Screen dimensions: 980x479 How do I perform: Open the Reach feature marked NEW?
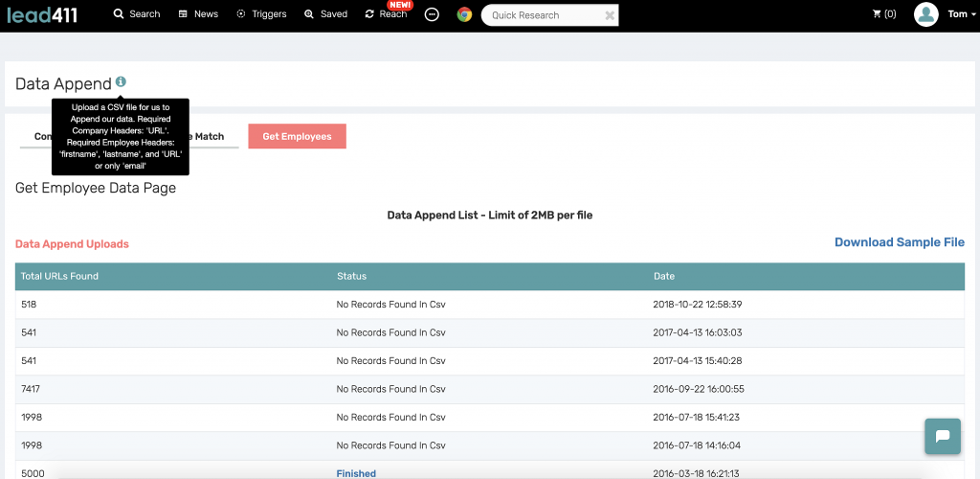387,13
